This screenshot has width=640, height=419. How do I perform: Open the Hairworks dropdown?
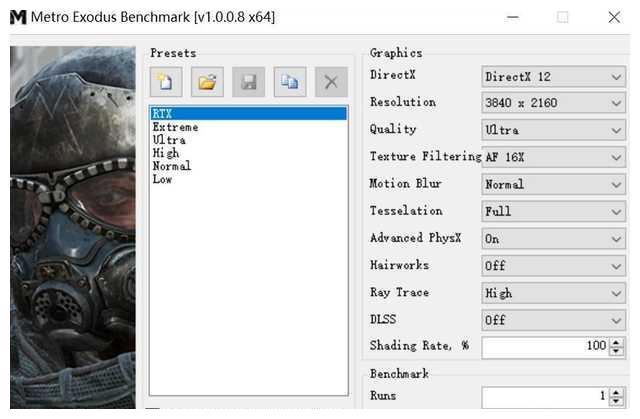[x=553, y=266]
